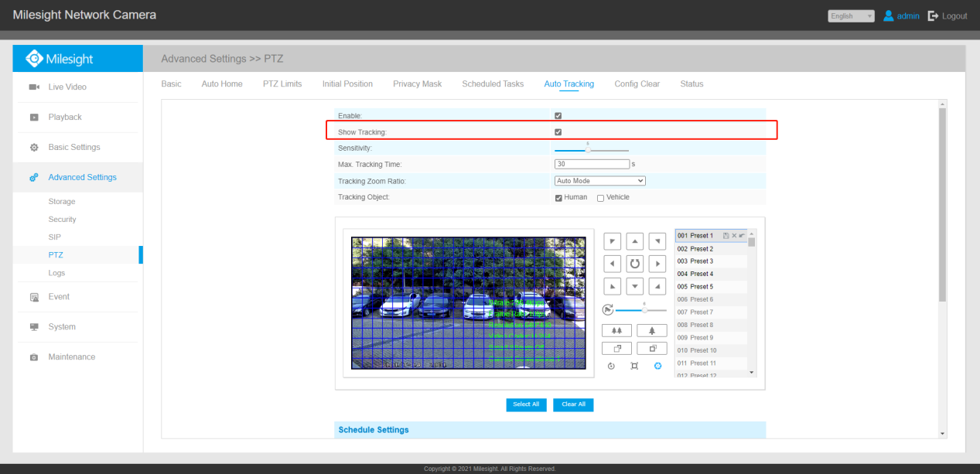Click the Max. Tracking Time input field
Screen dimensions: 980x474
click(x=592, y=164)
